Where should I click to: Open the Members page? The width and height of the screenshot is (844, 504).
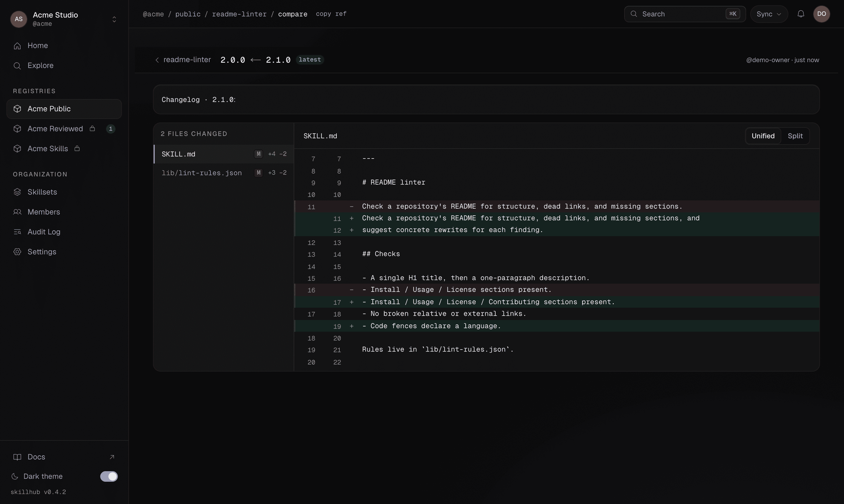click(64, 212)
